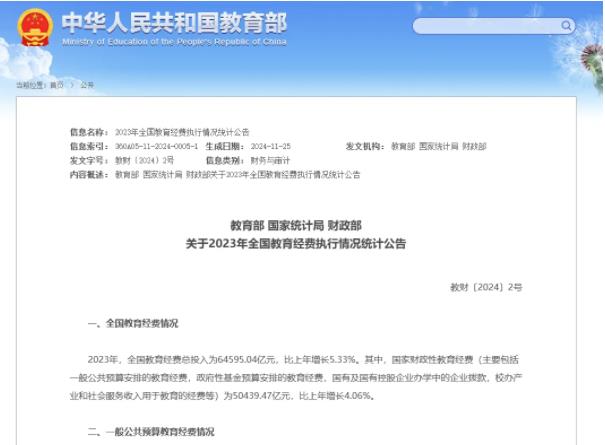The image size is (605, 445).
Task: Select issuing bodies 教育部 国家统计局 财政部
Action: pyautogui.click(x=439, y=146)
